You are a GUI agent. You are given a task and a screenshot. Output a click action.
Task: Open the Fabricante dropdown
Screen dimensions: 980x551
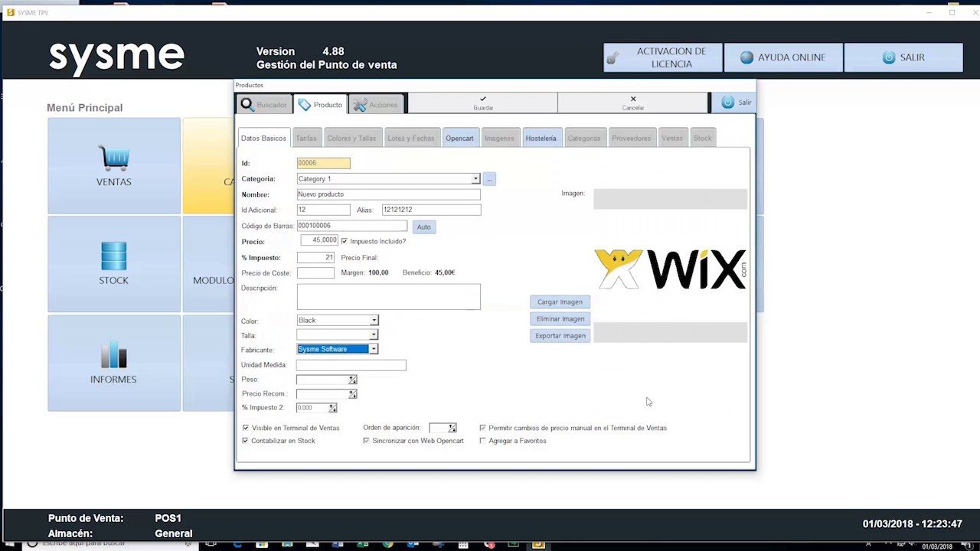coord(374,350)
